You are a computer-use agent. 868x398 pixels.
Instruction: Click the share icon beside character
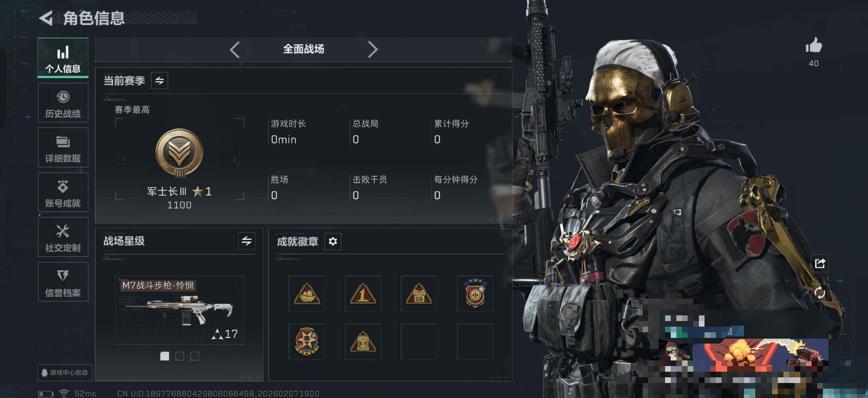coord(820,263)
